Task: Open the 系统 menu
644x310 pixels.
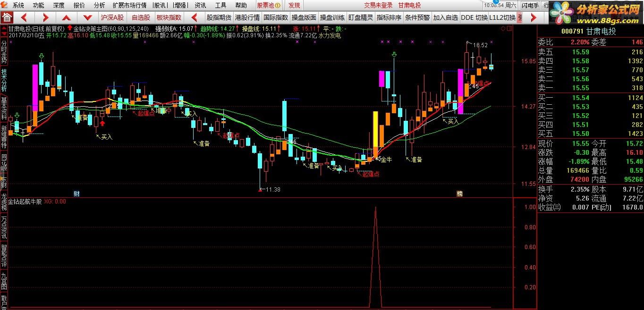Action: 18,5
